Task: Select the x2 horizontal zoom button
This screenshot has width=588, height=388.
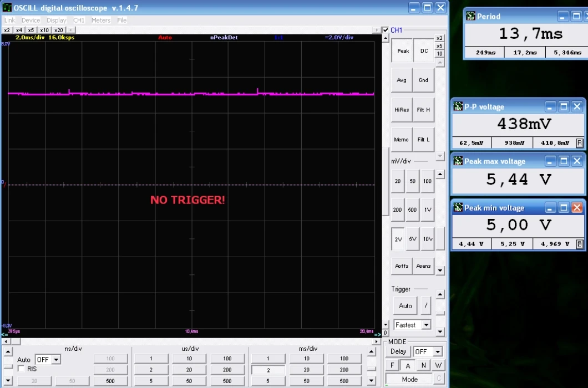Action: click(7, 30)
